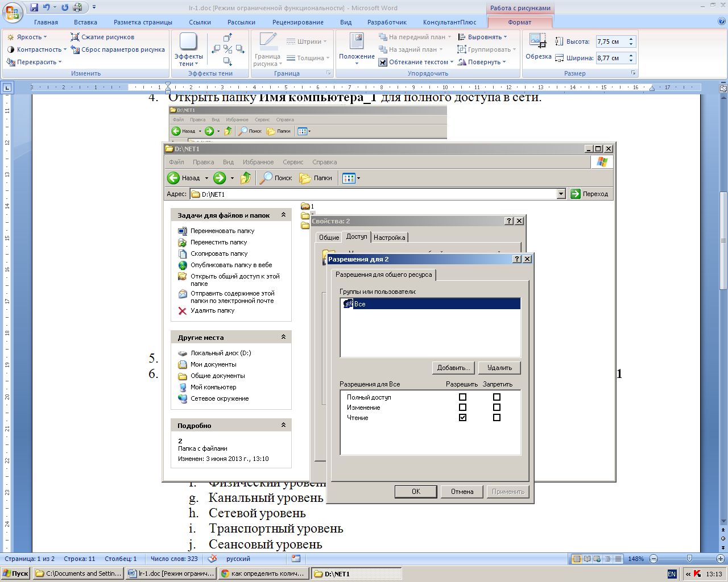Viewport: 728px width, 582px height.
Task: Check Изменение Разрешить checkbox
Action: pyautogui.click(x=462, y=408)
